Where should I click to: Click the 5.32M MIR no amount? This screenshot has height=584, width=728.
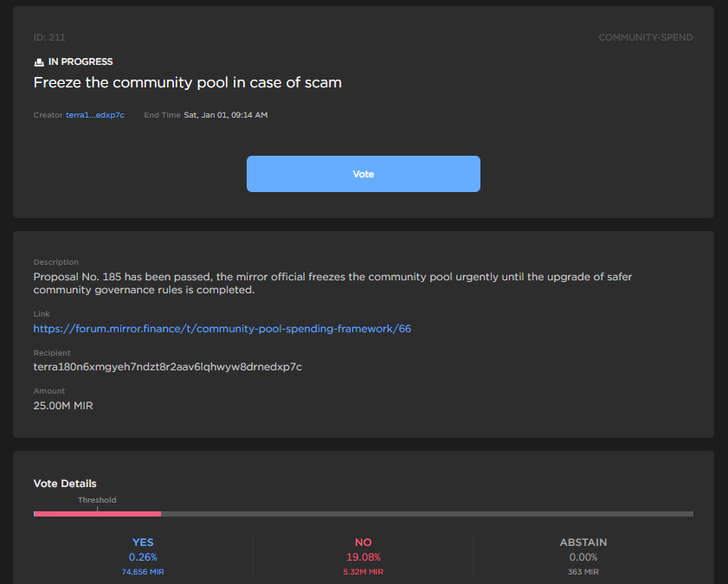coord(363,572)
